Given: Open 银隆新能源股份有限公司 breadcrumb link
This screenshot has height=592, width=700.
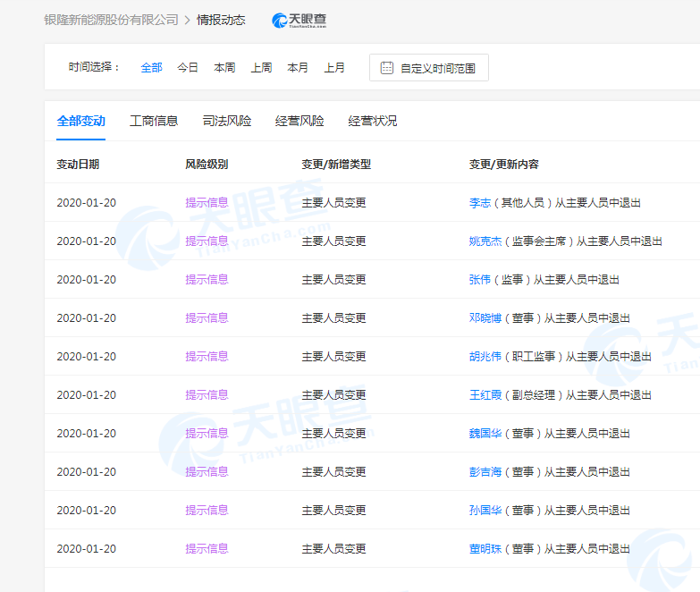Looking at the screenshot, I should (111, 20).
